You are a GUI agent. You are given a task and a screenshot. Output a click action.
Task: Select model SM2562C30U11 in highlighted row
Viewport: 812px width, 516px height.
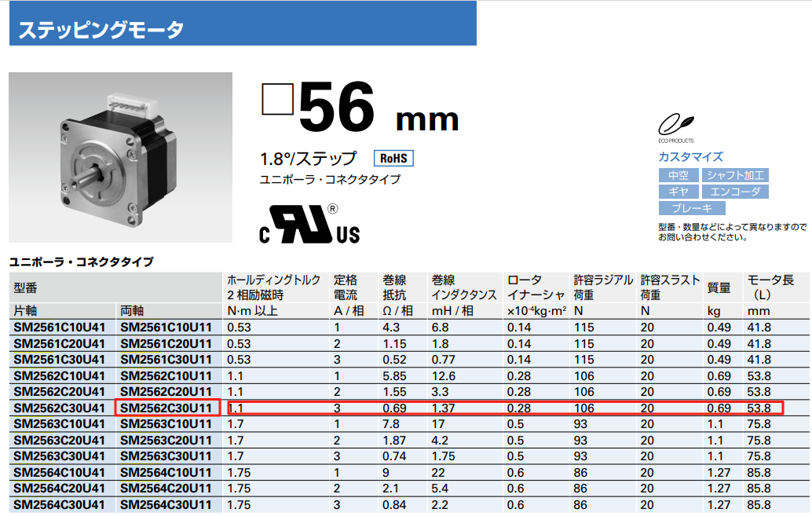166,408
